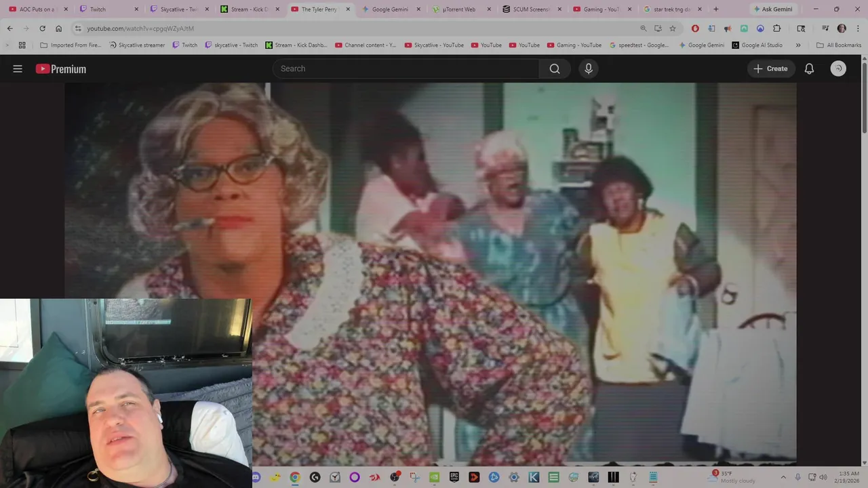Open the All Bookmarks folder
Screen dimensions: 868x488
click(x=839, y=45)
